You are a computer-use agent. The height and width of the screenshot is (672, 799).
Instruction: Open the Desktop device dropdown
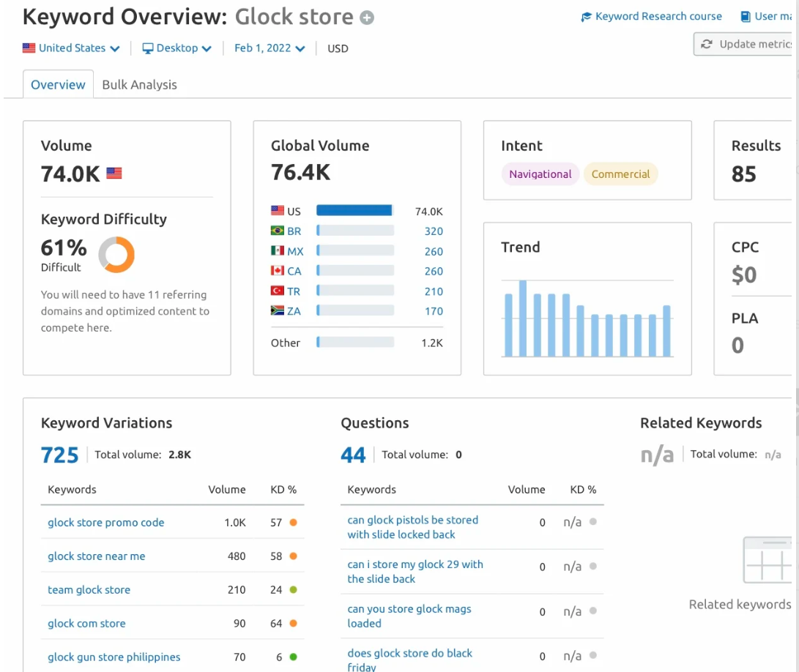pyautogui.click(x=176, y=48)
